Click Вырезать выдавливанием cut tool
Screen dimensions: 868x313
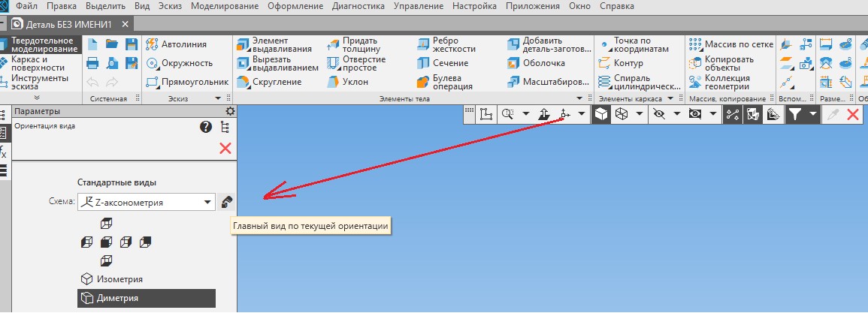(277, 63)
